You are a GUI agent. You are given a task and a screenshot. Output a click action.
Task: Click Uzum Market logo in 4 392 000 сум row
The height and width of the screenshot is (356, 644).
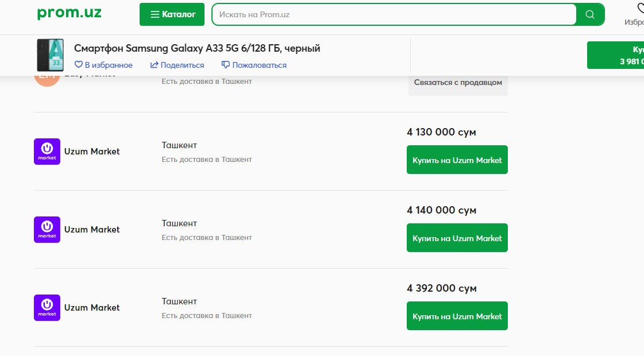(47, 308)
